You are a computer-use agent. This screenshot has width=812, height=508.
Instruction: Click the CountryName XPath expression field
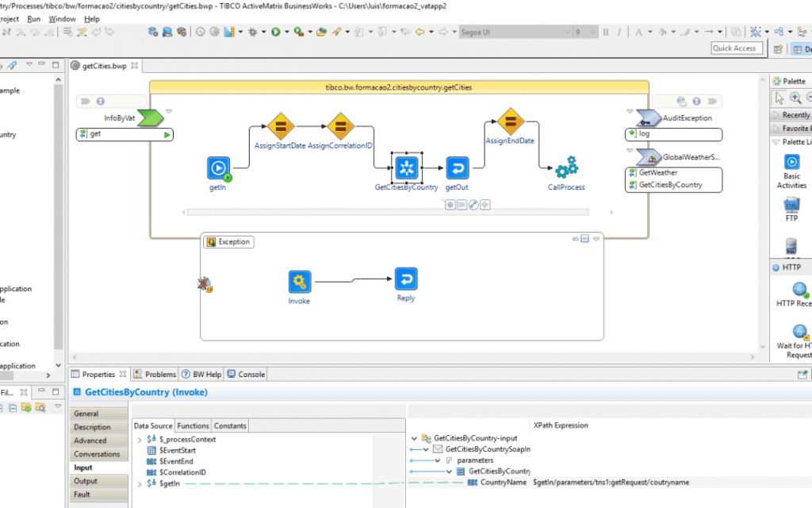tap(611, 483)
